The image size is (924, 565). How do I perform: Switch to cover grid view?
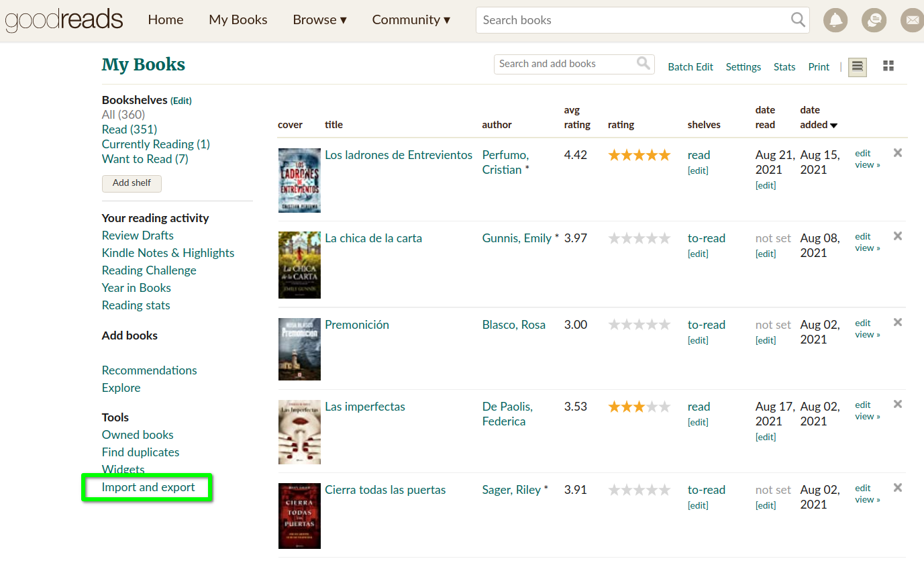click(888, 66)
